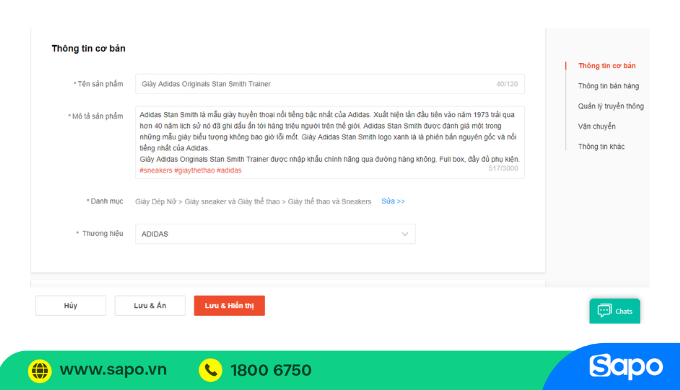Image resolution: width=680 pixels, height=390 pixels.
Task: Click the Lưu & Ẩn button
Action: [150, 305]
